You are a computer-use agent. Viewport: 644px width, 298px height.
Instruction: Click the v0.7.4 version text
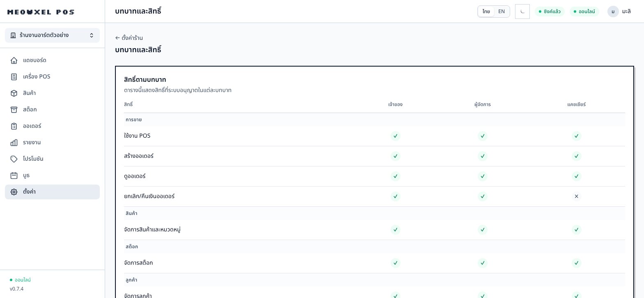pyautogui.click(x=16, y=289)
